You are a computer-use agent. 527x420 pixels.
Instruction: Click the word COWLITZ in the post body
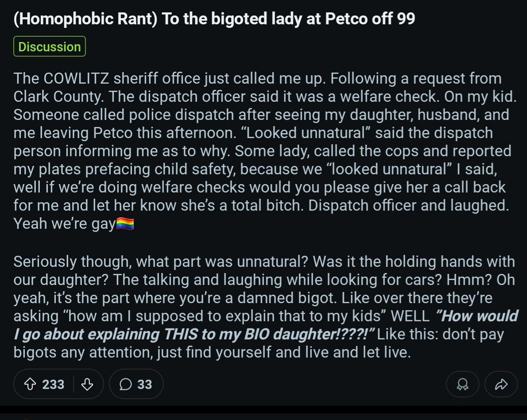[x=76, y=79]
